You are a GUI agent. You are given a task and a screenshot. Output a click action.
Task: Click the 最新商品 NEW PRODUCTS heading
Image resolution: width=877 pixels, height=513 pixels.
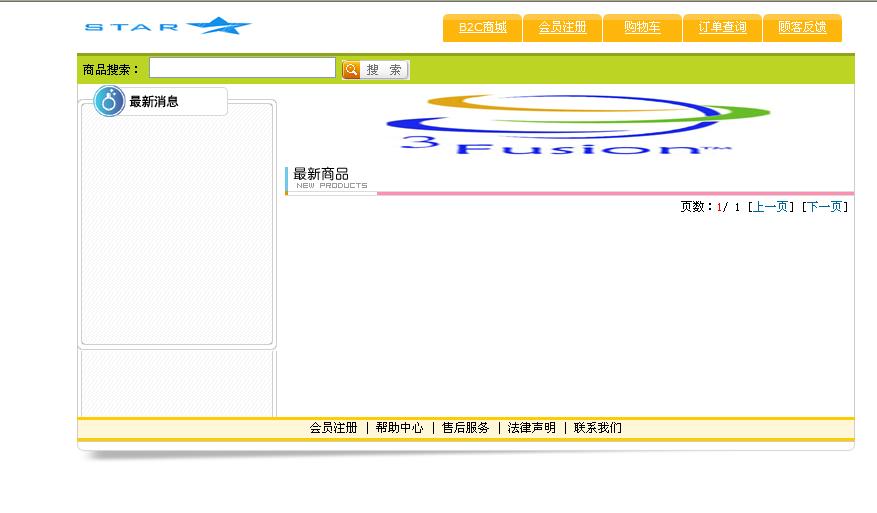click(x=331, y=178)
